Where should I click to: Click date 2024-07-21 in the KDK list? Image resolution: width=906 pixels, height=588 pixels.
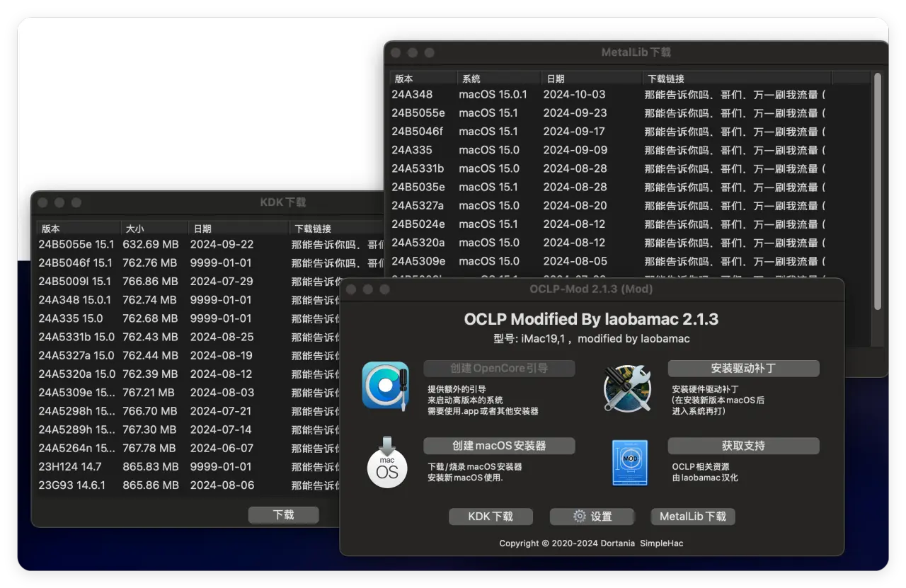point(222,411)
